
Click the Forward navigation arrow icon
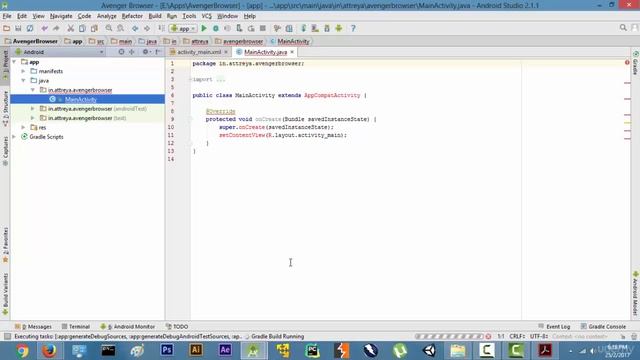pyautogui.click(x=147, y=28)
